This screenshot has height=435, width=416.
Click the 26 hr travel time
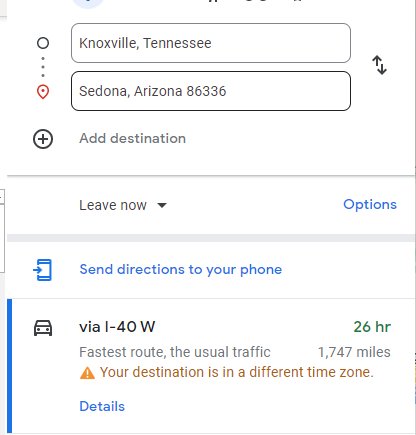click(372, 327)
